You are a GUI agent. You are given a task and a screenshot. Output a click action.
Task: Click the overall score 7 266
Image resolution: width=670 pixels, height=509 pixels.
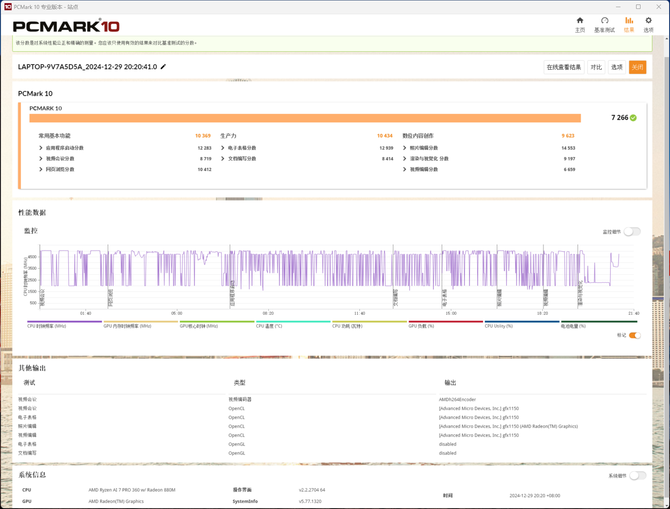point(620,118)
